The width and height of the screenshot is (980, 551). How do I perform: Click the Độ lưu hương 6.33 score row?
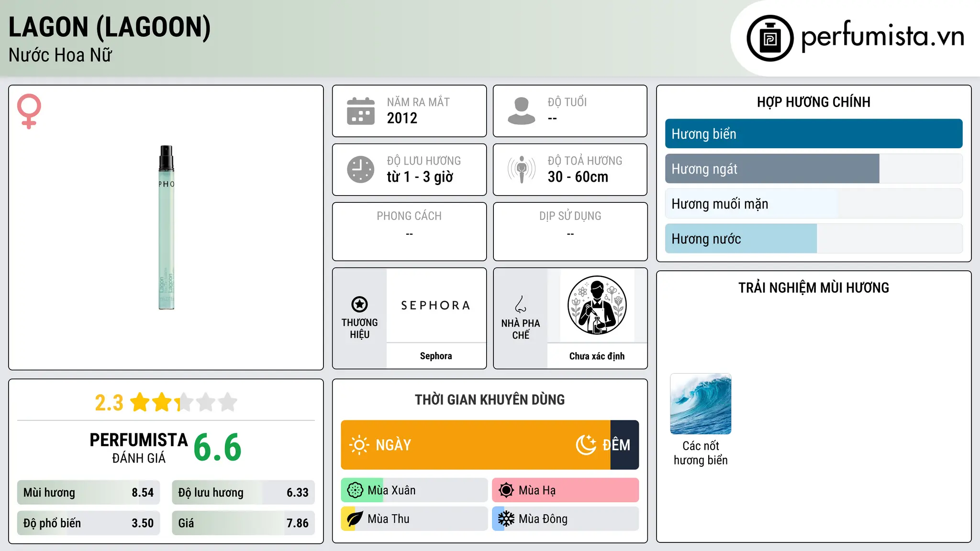coord(243,493)
